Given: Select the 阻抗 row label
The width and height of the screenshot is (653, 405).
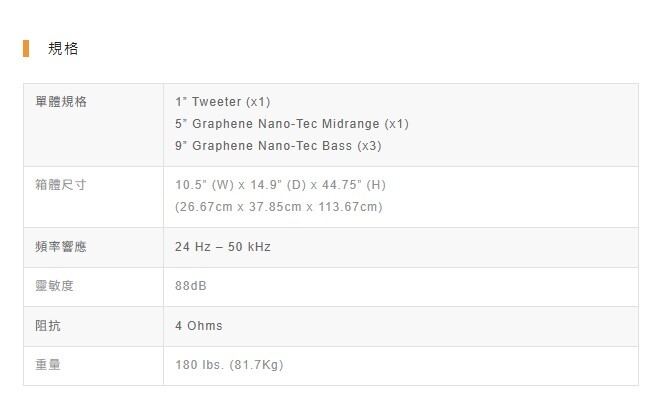Looking at the screenshot, I should click(x=48, y=326).
